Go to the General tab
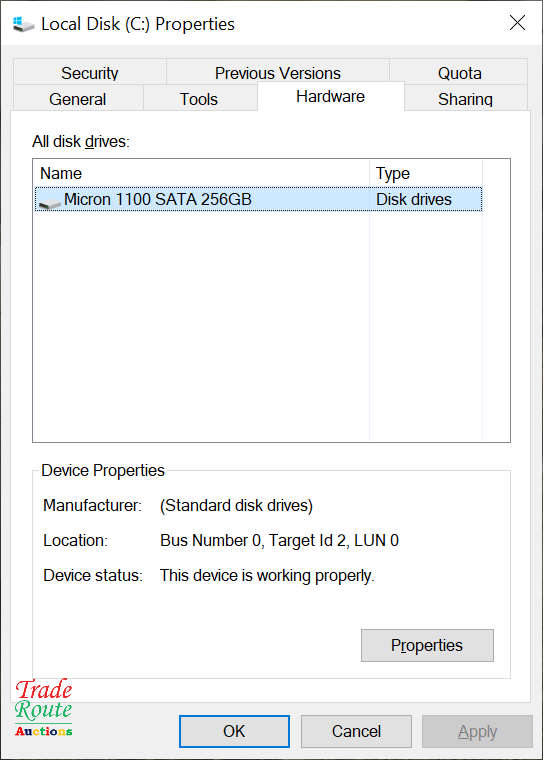 click(78, 99)
